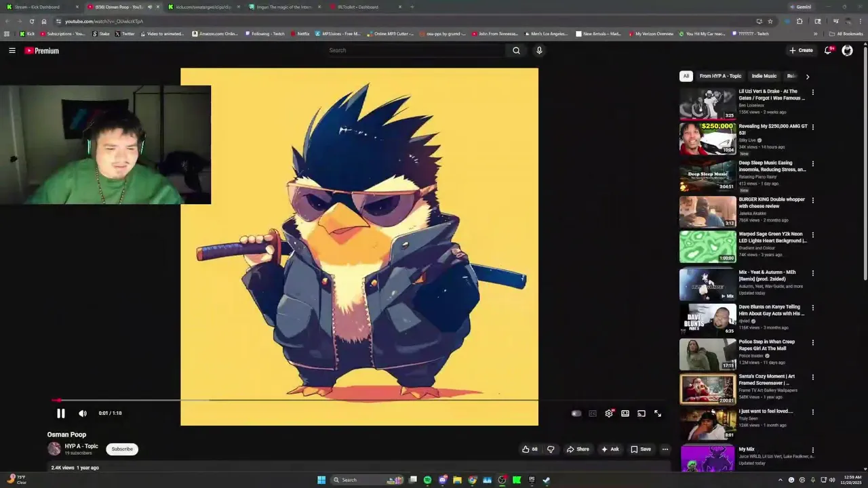
Task: Click the search magnifier button
Action: click(x=516, y=50)
